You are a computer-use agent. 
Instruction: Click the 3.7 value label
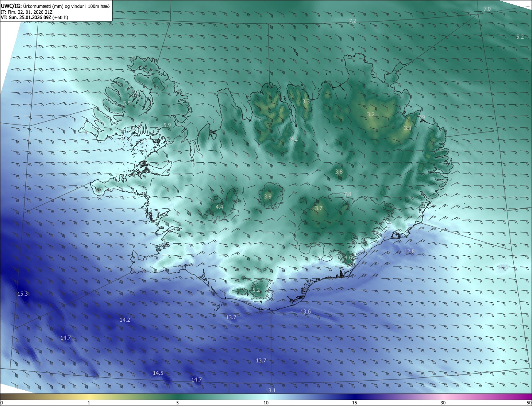tap(318, 208)
